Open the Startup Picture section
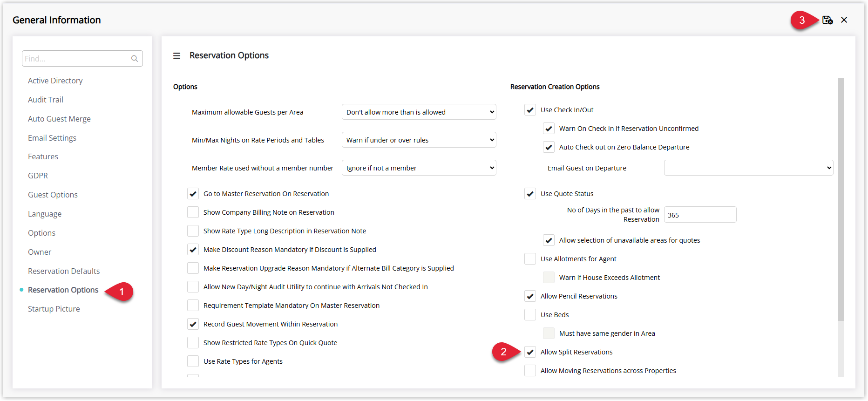Image resolution: width=868 pixels, height=401 pixels. [54, 309]
